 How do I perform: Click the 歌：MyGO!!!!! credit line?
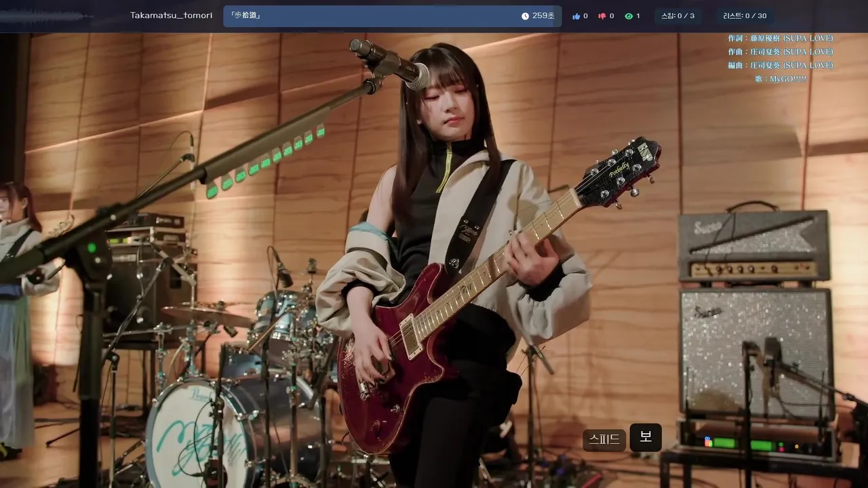coord(781,79)
